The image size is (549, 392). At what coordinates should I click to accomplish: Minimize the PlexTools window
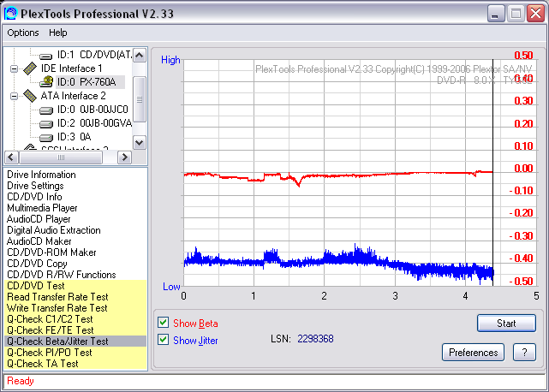(x=496, y=14)
